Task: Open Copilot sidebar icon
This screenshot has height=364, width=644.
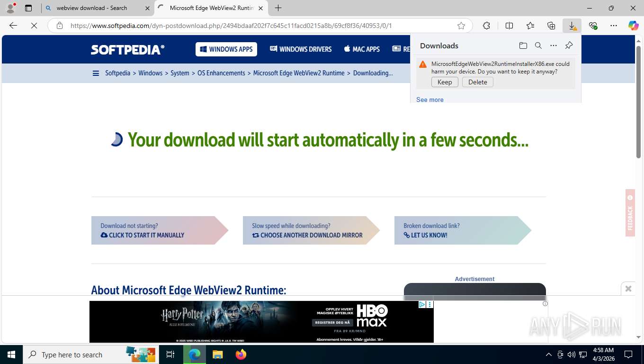Action: point(634,26)
